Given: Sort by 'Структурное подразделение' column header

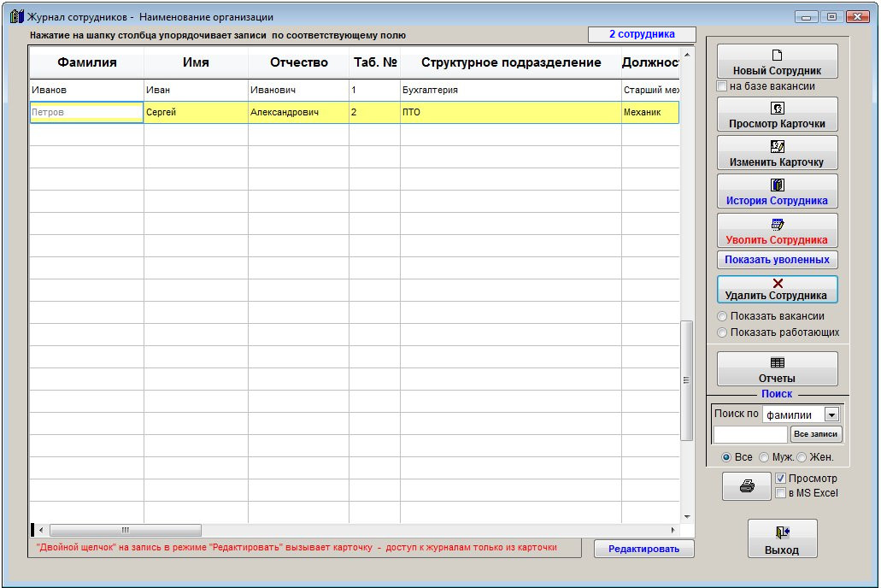Looking at the screenshot, I should tap(511, 62).
